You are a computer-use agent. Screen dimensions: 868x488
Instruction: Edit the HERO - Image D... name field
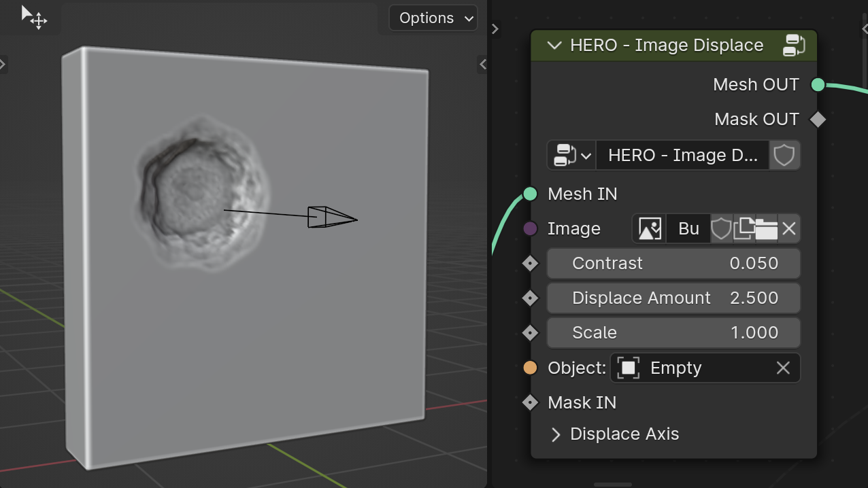pyautogui.click(x=682, y=155)
